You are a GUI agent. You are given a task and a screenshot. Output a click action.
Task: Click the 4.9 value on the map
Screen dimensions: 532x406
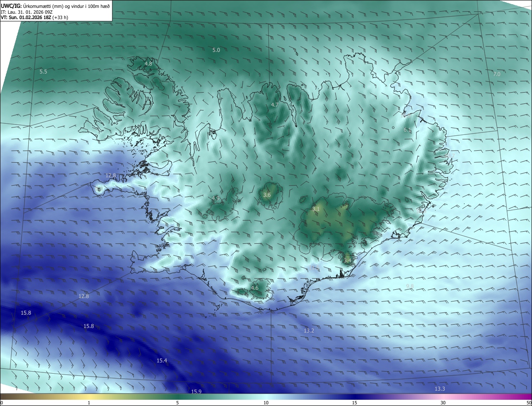[215, 198]
